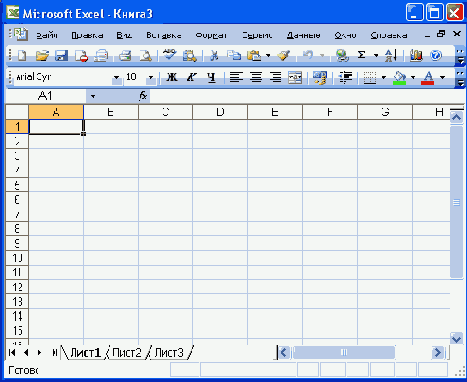Expand the font size dropdown showing 10

(x=151, y=77)
